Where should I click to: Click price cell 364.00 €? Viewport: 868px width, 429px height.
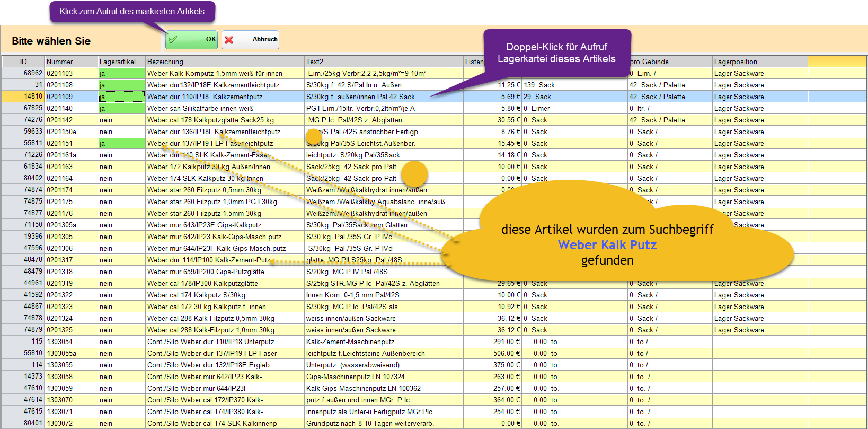(x=492, y=400)
